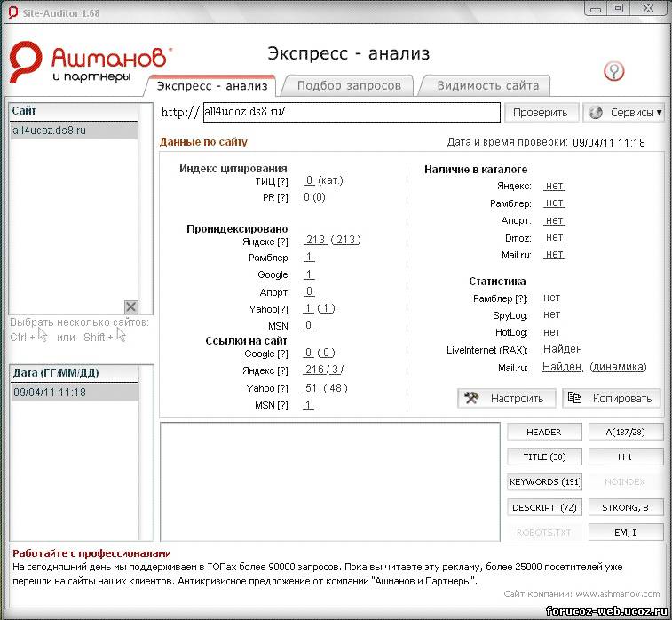Image resolution: width=672 pixels, height=620 pixels.
Task: Click Рамблер catalog нет link
Action: point(554,203)
